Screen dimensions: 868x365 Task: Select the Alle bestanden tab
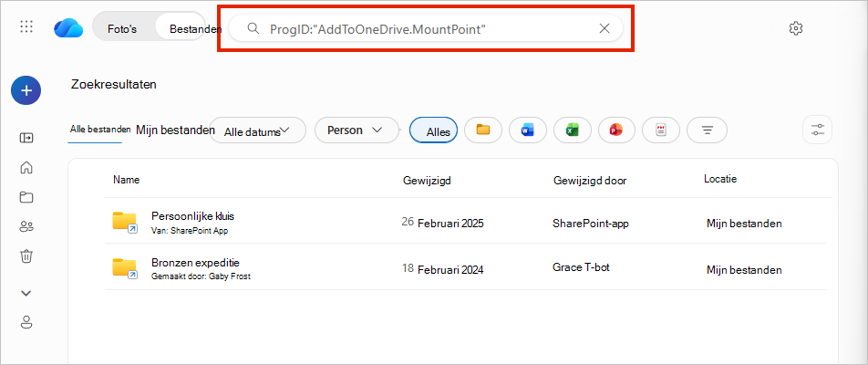[x=100, y=129]
